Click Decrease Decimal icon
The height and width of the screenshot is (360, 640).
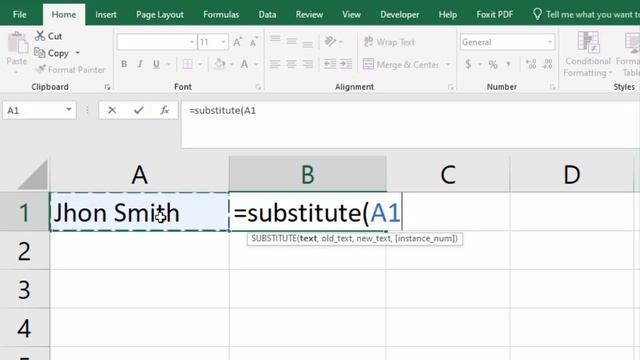(547, 64)
